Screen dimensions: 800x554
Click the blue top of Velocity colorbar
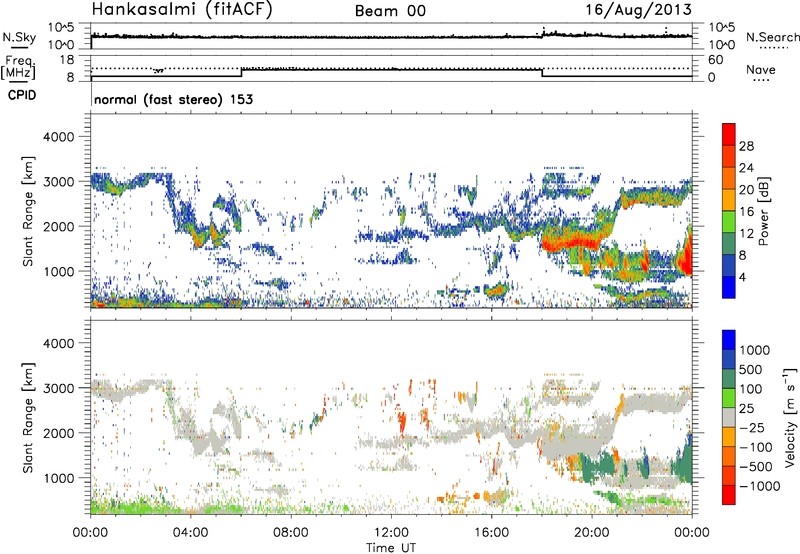[x=729, y=340]
